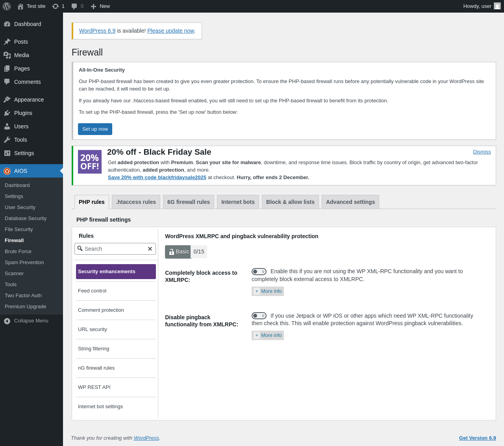
Task: Open the Block & allow lists tab
Action: pos(290,202)
